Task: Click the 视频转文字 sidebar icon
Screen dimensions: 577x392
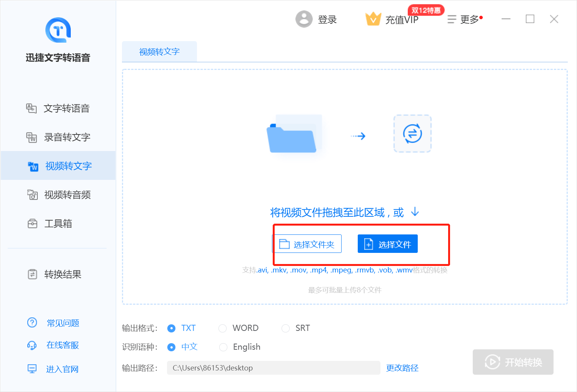Action: click(33, 166)
